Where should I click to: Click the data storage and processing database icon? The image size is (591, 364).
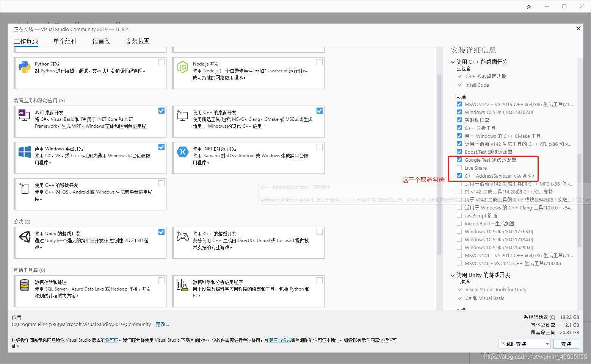coord(25,285)
